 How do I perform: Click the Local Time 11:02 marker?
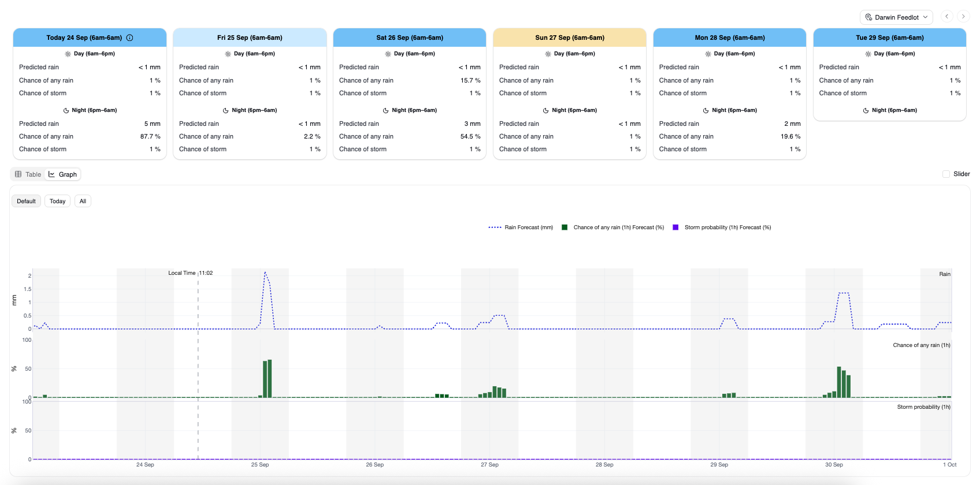[x=190, y=273]
